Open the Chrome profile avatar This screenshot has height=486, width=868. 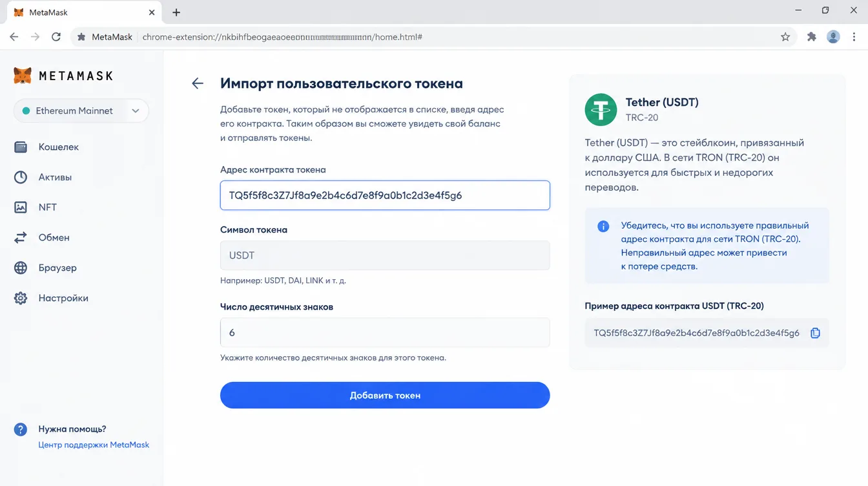tap(834, 37)
